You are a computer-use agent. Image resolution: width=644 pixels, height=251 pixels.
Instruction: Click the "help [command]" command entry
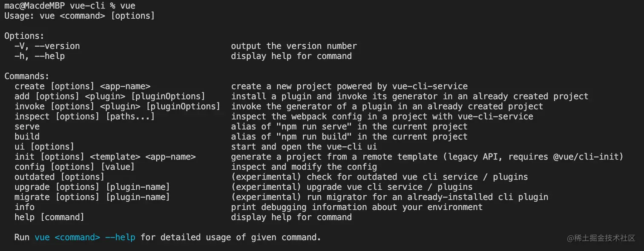pos(49,217)
